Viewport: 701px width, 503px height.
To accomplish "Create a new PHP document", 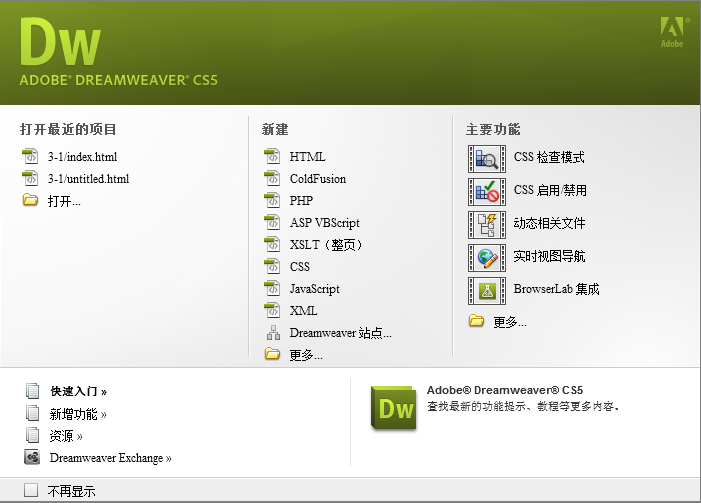I will point(301,201).
